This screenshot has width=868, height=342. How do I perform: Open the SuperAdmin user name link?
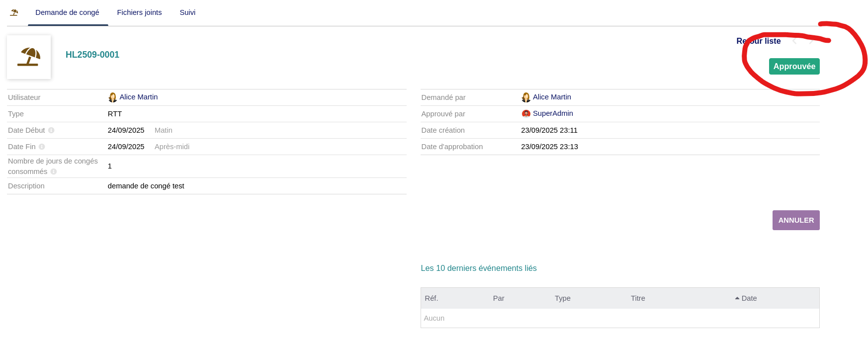coord(553,114)
